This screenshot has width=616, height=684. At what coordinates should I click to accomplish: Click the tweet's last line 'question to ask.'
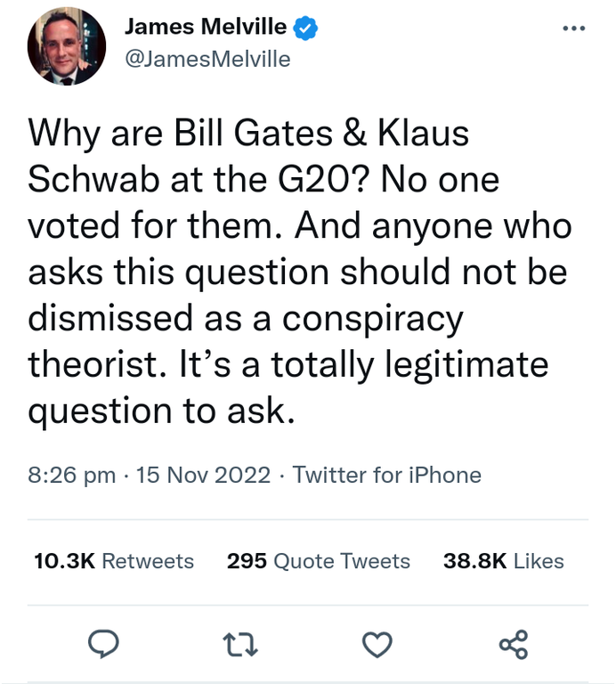click(160, 410)
